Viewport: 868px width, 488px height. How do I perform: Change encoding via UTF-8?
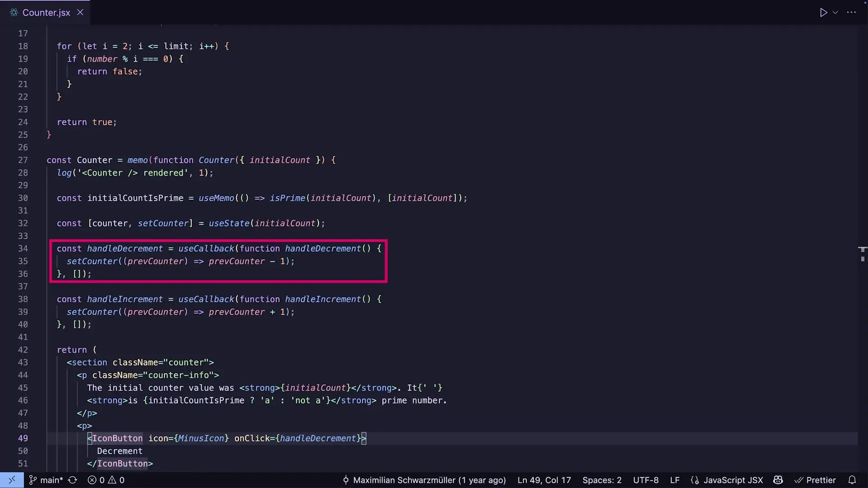click(x=646, y=480)
